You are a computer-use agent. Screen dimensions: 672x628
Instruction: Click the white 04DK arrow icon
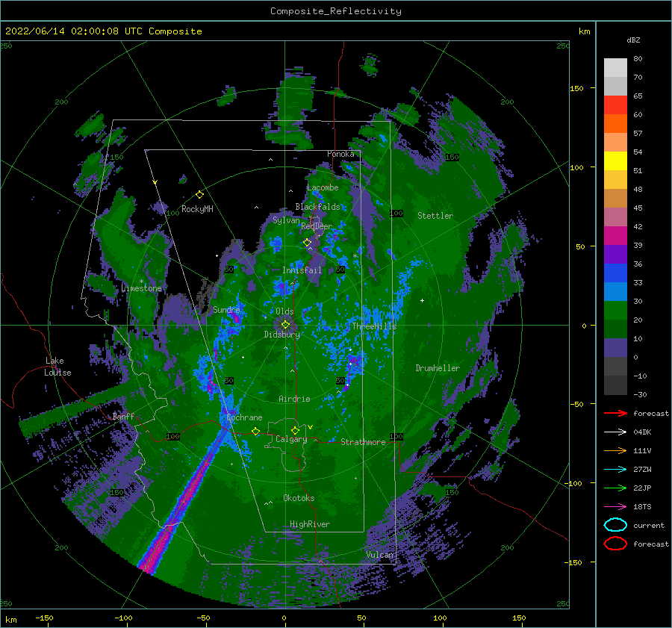(615, 432)
